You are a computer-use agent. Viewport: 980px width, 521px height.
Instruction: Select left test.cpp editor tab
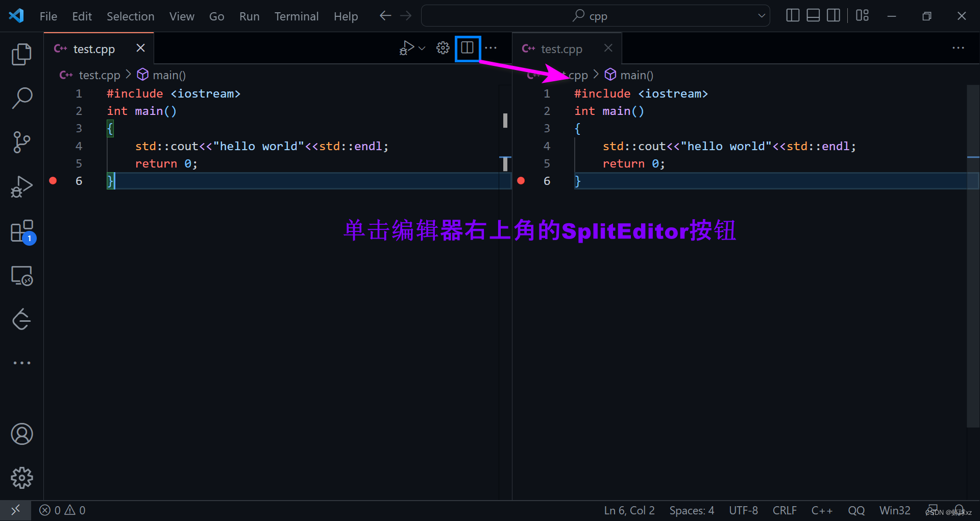pyautogui.click(x=99, y=49)
